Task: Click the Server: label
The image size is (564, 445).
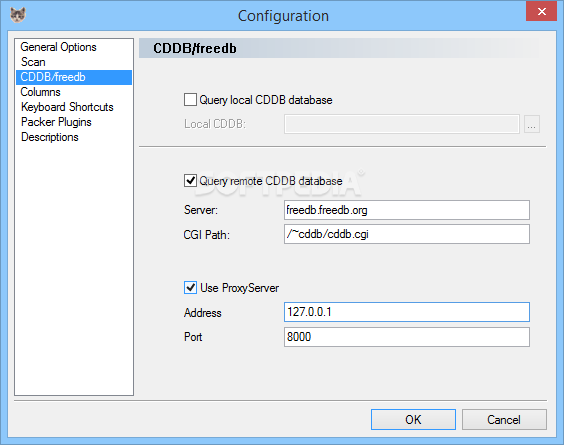Action: pos(201,210)
